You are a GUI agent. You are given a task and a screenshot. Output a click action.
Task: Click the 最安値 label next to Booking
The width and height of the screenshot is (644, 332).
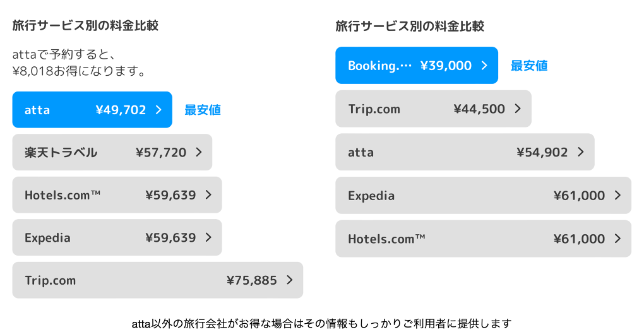click(x=529, y=66)
